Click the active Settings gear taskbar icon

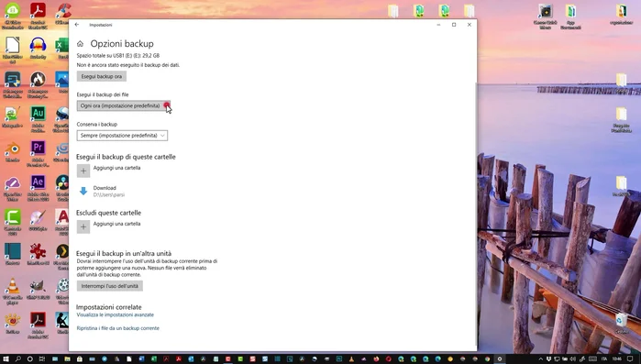coord(500,359)
